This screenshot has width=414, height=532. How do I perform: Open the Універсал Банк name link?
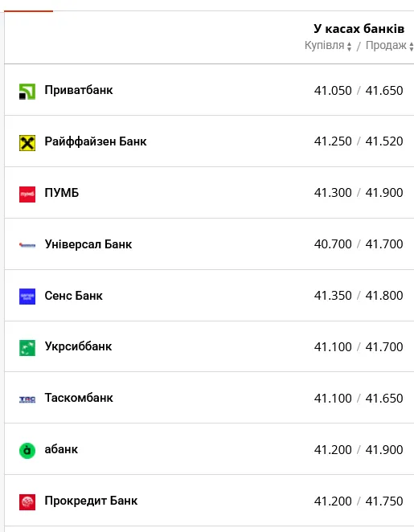pyautogui.click(x=88, y=244)
